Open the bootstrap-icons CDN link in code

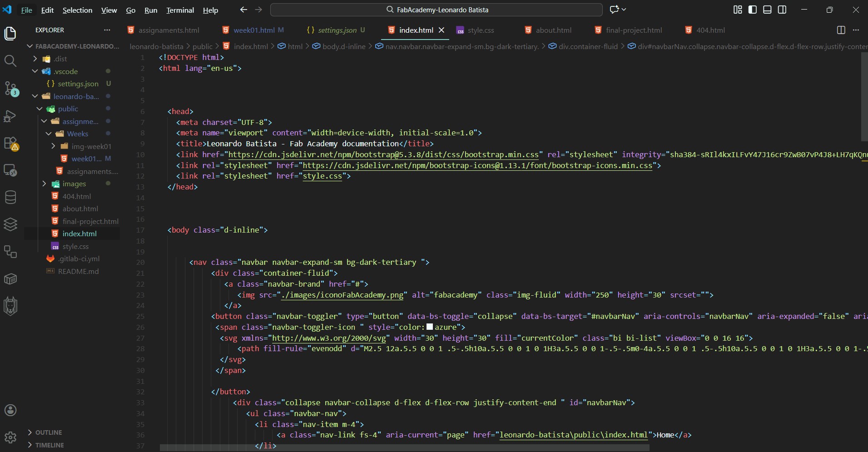click(477, 165)
